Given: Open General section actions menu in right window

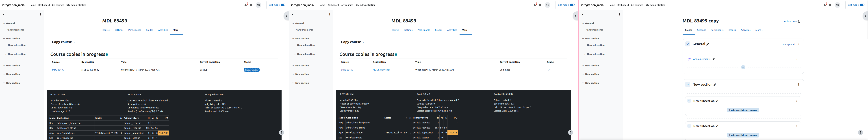Looking at the screenshot, I should pos(799,44).
